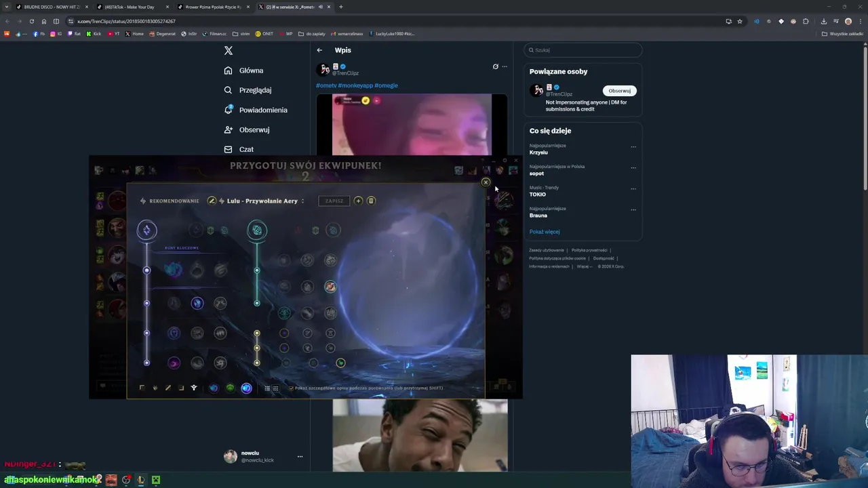Viewport: 868px width, 488px height.
Task: Select teal Inspiration rune in third row
Action: tap(284, 312)
